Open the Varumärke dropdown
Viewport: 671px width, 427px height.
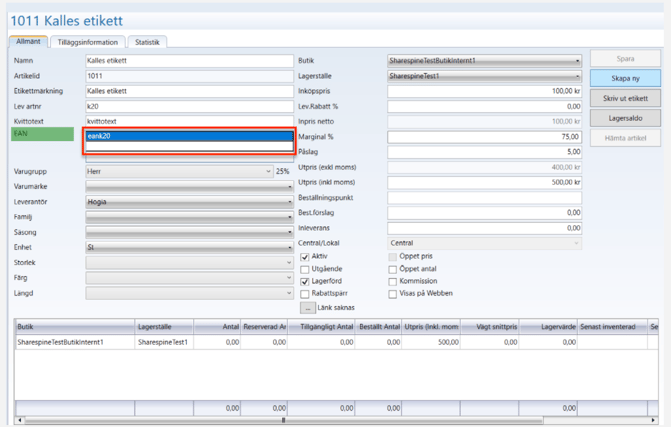(189, 187)
